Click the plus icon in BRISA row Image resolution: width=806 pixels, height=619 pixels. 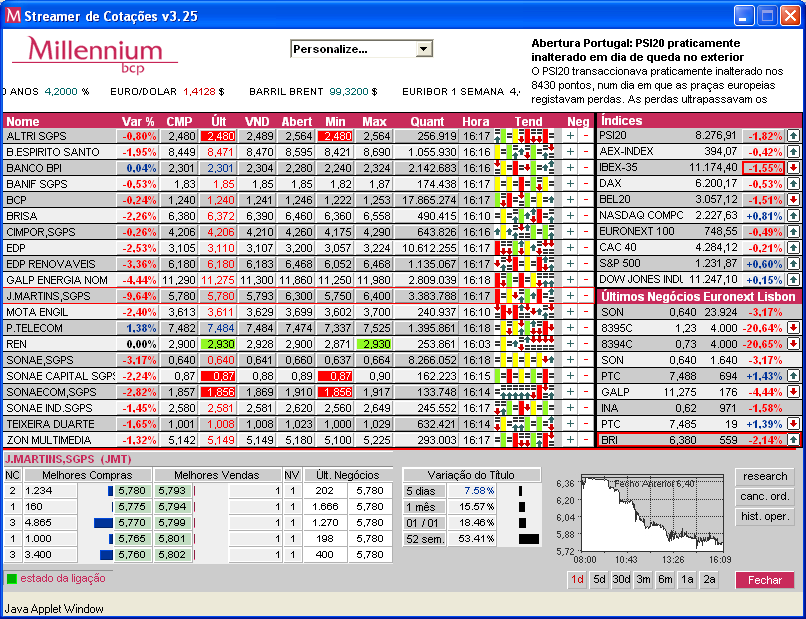pyautogui.click(x=570, y=216)
